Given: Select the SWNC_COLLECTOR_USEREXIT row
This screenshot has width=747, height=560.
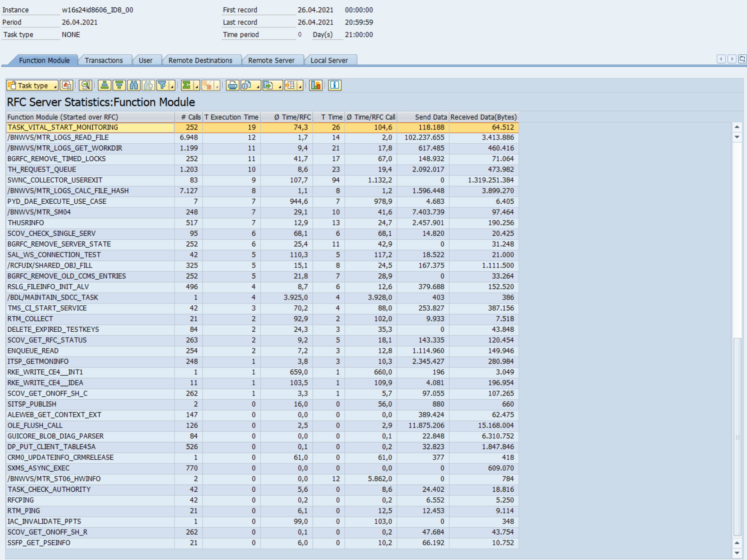Looking at the screenshot, I should [x=55, y=180].
